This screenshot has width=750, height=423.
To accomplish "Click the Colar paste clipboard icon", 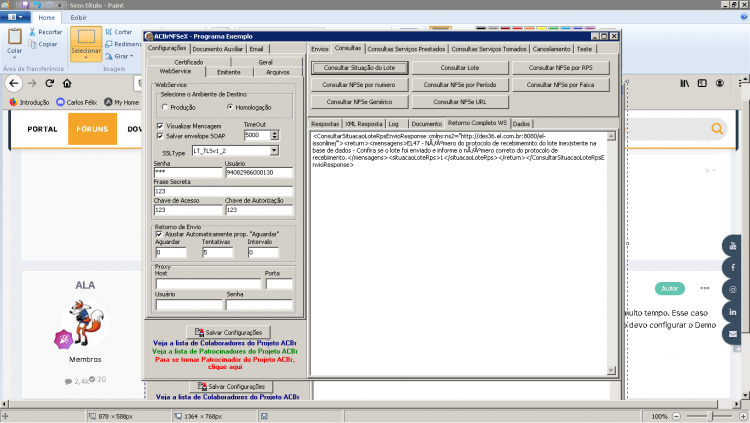I will tap(14, 36).
